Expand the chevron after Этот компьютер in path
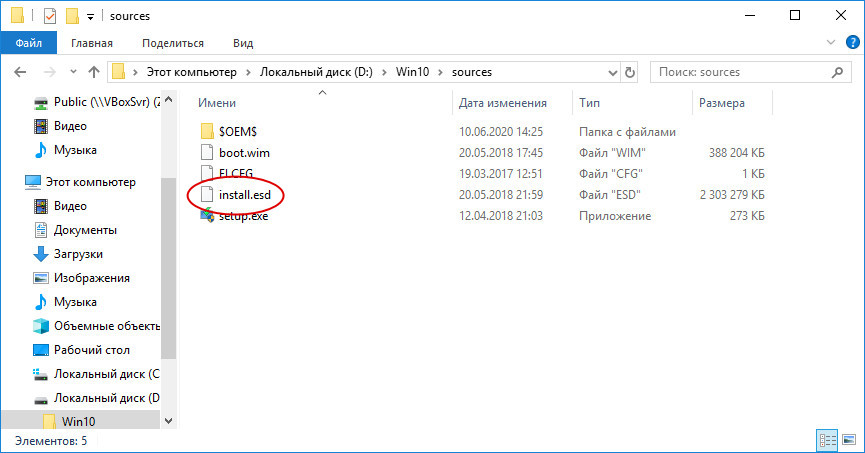 pos(249,72)
